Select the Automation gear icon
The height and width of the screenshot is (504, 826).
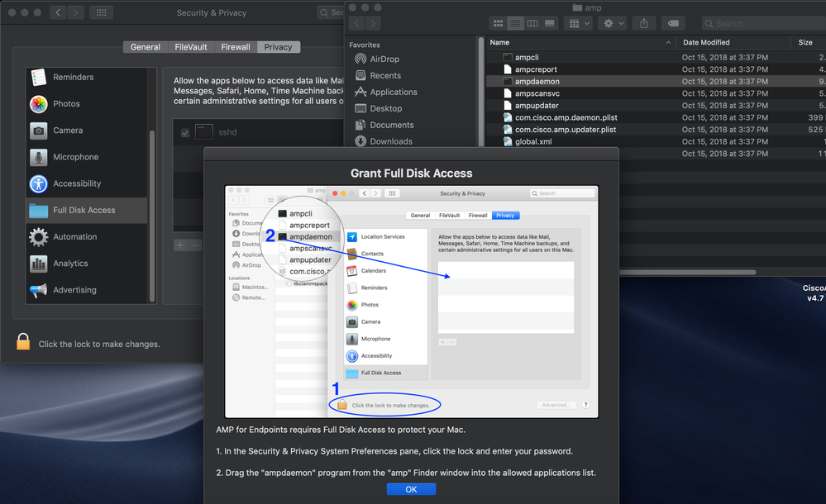click(39, 236)
